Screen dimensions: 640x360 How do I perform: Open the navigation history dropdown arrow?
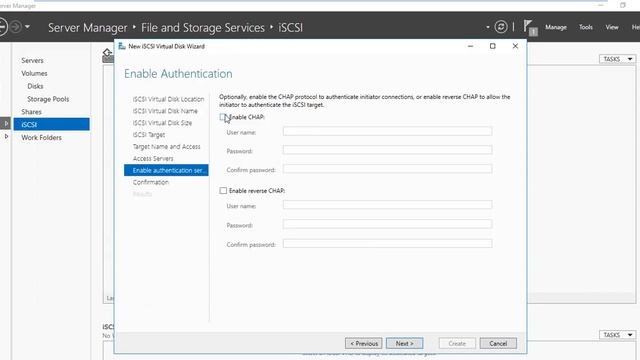(x=27, y=27)
